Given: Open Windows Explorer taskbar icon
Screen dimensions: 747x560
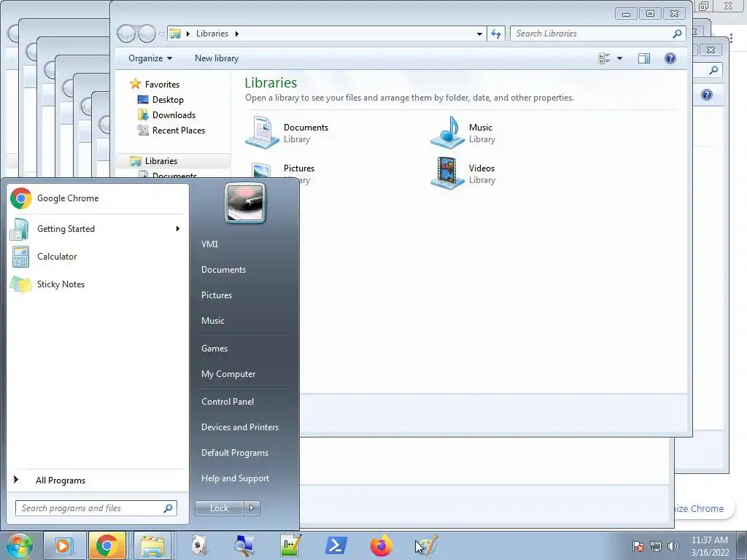Looking at the screenshot, I should (x=152, y=545).
